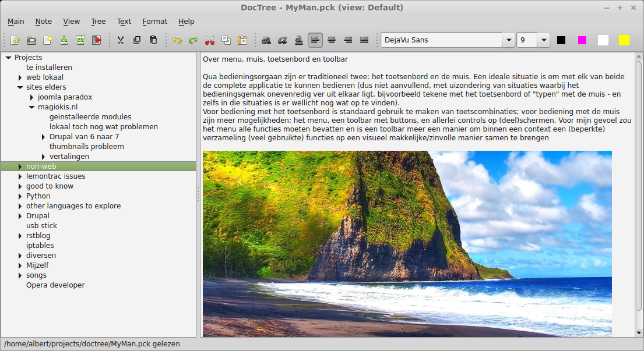Expand the non-web node
This screenshot has width=644, height=351.
click(x=20, y=166)
